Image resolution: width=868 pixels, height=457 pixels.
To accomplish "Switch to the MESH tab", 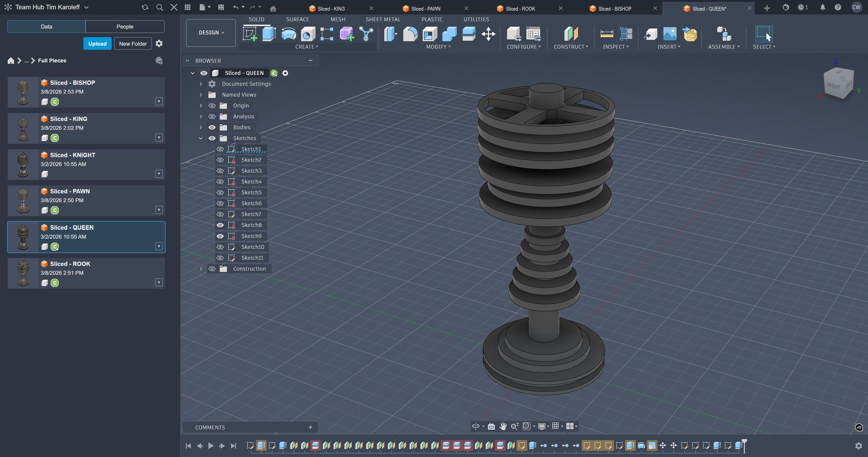I will (x=338, y=19).
